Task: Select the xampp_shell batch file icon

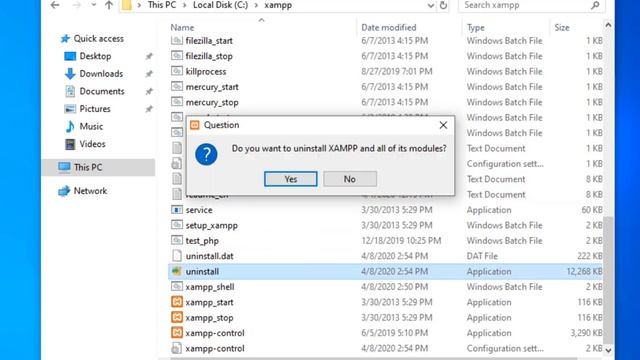Action: [x=177, y=287]
